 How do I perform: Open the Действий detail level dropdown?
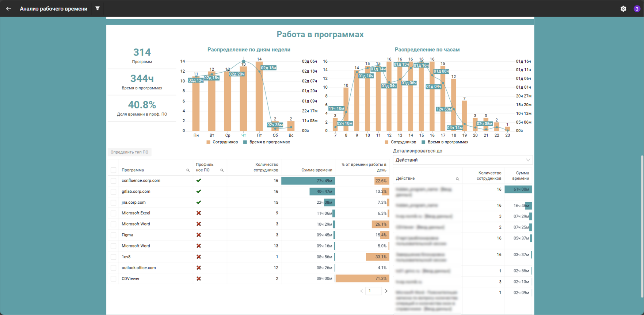click(462, 160)
